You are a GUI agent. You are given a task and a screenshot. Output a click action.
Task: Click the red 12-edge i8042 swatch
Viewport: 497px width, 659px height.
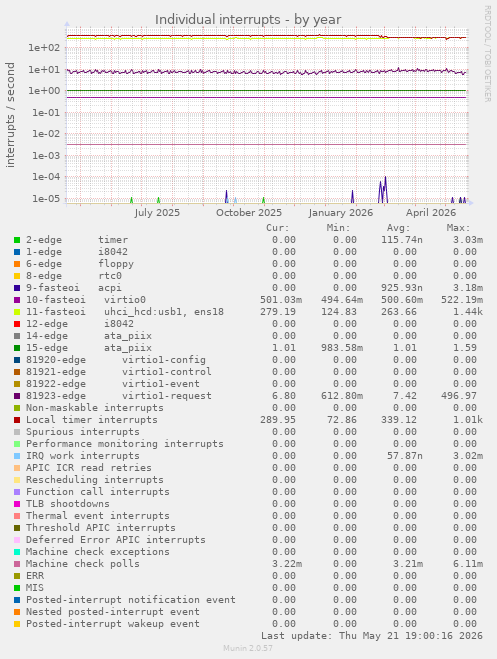click(17, 324)
